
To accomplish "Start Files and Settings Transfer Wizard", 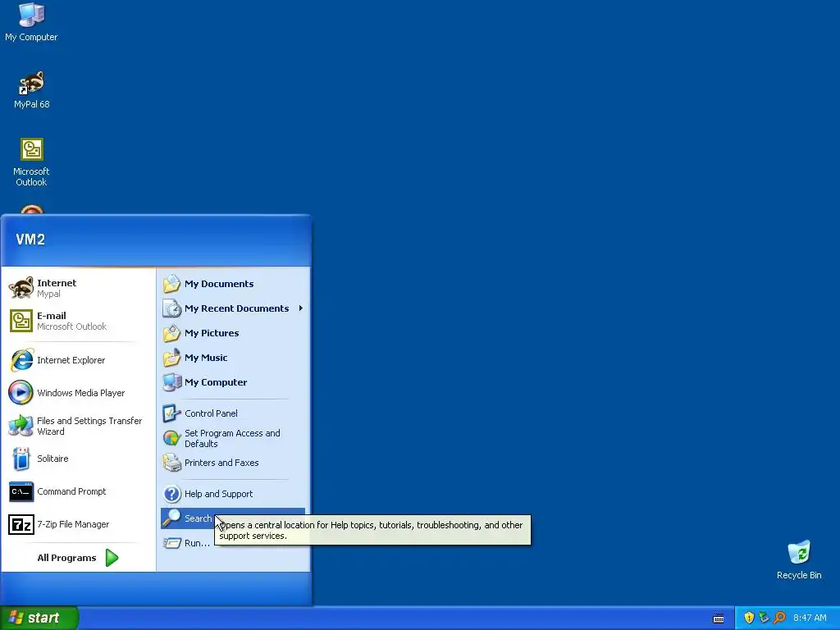I will pyautogui.click(x=78, y=426).
